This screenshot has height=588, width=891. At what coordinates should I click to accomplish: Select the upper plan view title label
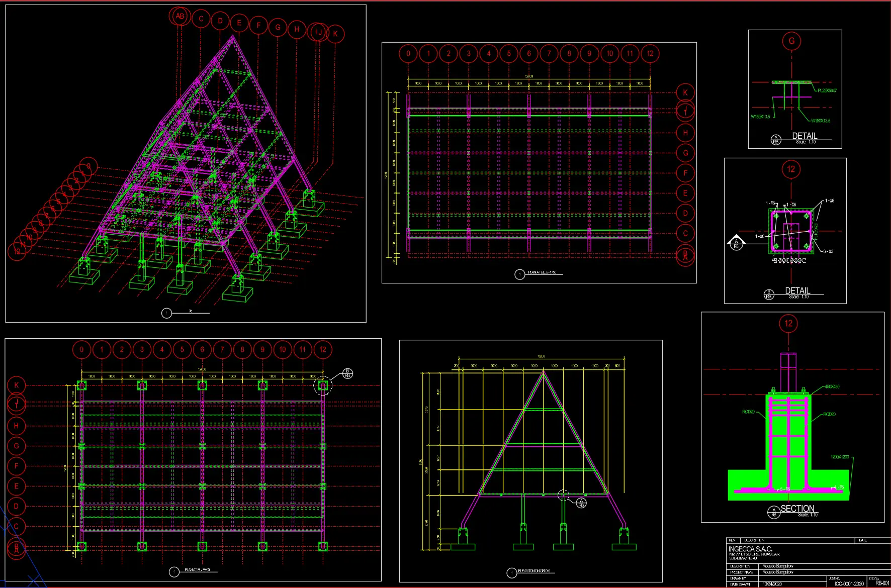tap(542, 272)
